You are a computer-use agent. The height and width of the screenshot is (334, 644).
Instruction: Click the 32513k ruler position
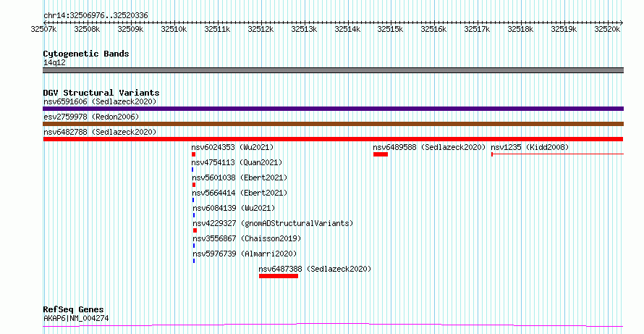click(304, 29)
